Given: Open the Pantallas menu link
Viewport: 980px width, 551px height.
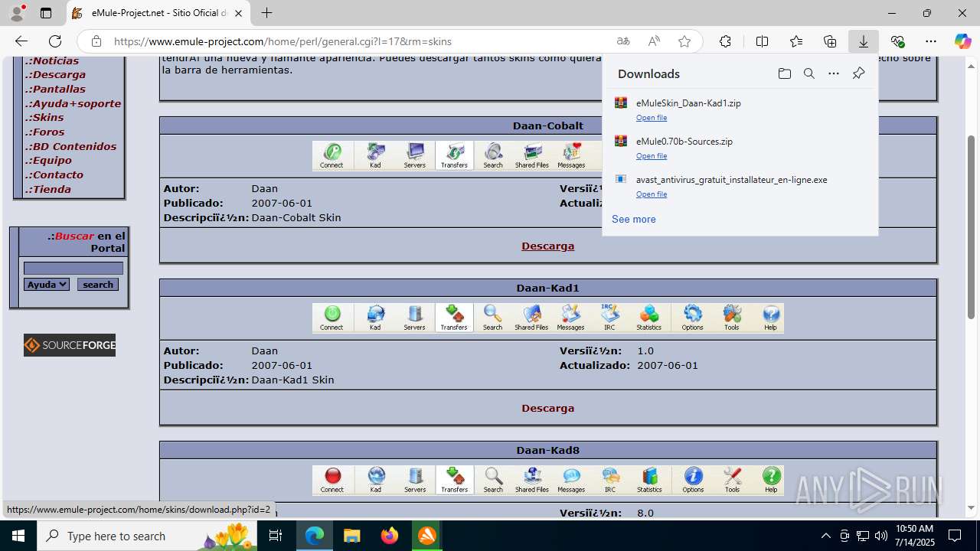Looking at the screenshot, I should 56,89.
